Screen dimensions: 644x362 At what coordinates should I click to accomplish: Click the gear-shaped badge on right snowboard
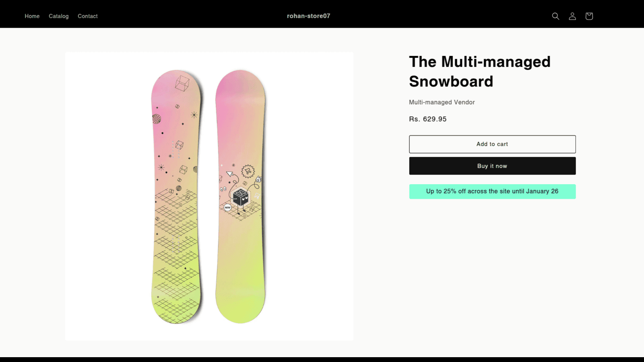point(248,171)
